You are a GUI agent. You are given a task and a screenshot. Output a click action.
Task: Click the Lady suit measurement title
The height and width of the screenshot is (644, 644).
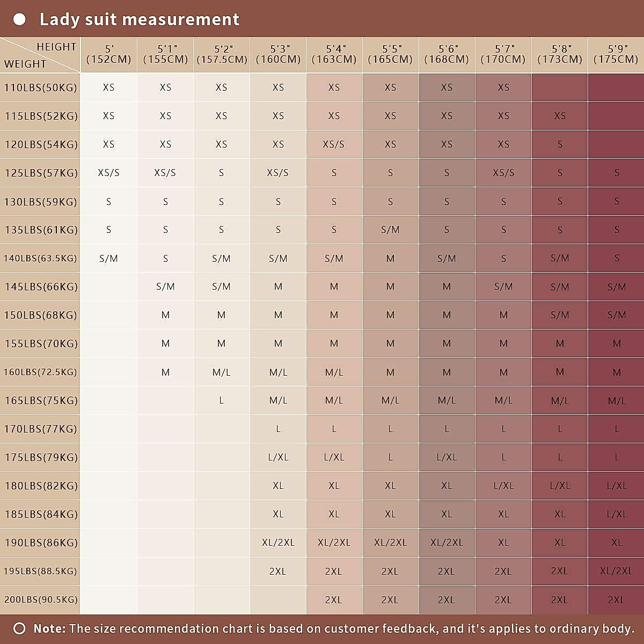pyautogui.click(x=139, y=20)
